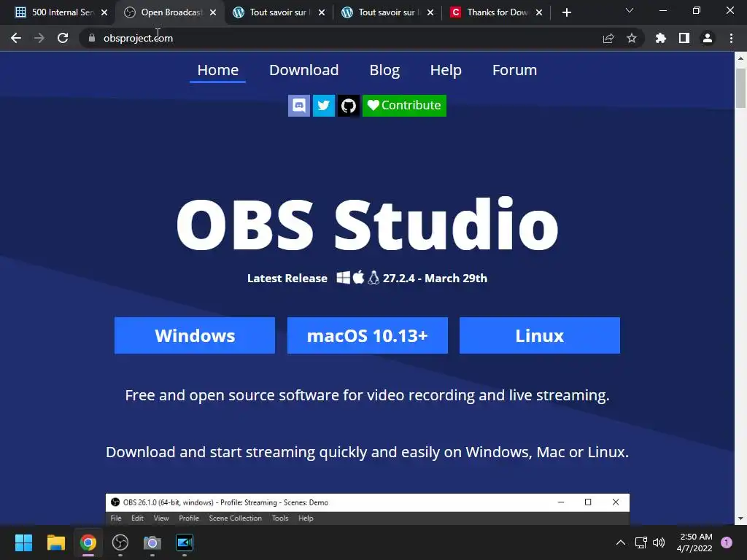
Task: Click the network tray icon
Action: tap(640, 542)
